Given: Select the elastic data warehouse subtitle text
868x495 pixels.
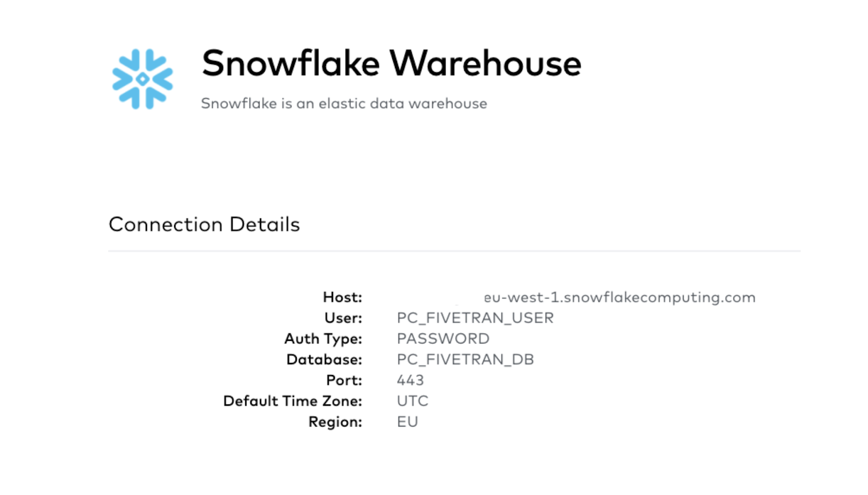Looking at the screenshot, I should [344, 103].
